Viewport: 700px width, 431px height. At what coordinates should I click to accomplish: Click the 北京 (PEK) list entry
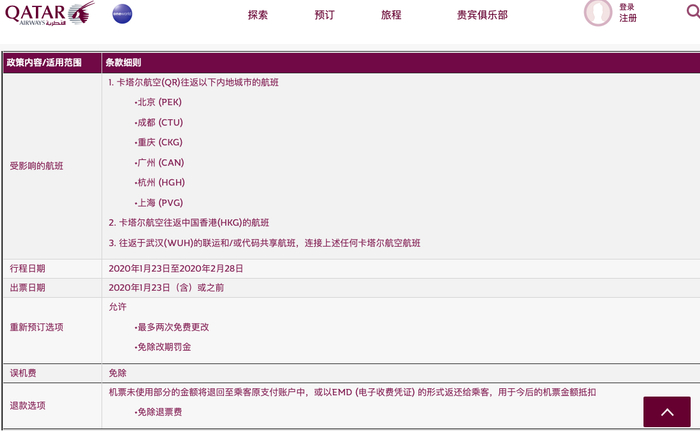[158, 102]
